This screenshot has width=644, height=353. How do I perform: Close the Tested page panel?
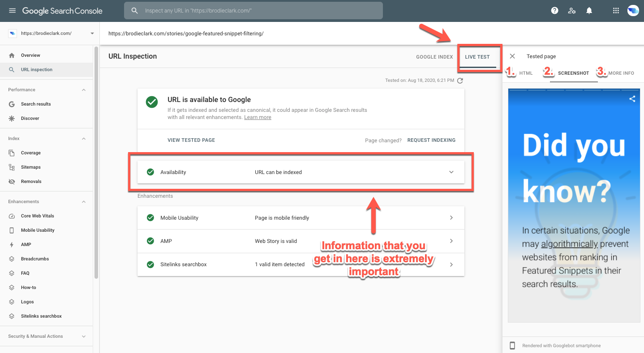512,56
